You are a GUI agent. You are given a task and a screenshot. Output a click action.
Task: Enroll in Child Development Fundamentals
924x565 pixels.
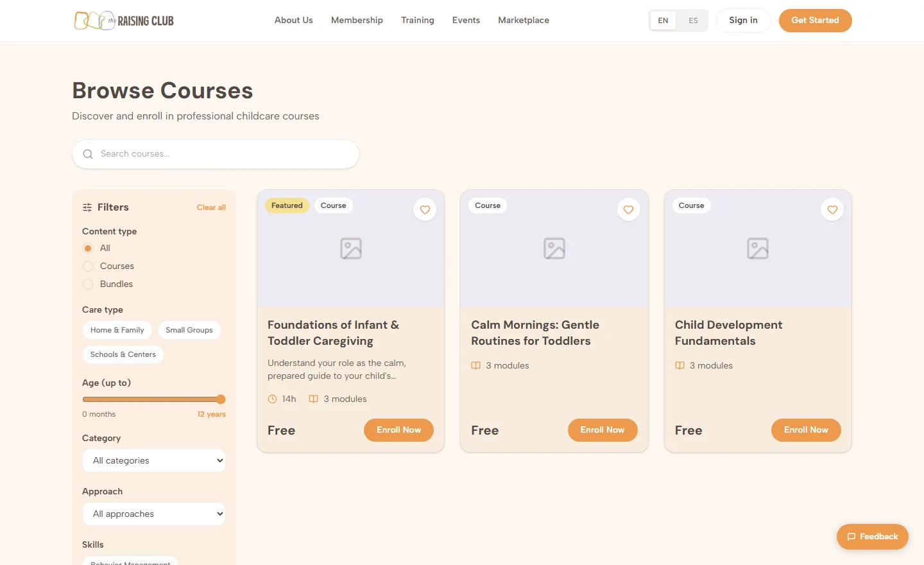pyautogui.click(x=806, y=430)
